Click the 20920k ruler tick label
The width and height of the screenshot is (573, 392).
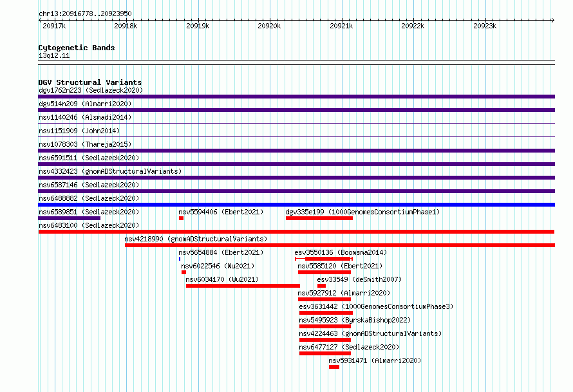tap(269, 26)
